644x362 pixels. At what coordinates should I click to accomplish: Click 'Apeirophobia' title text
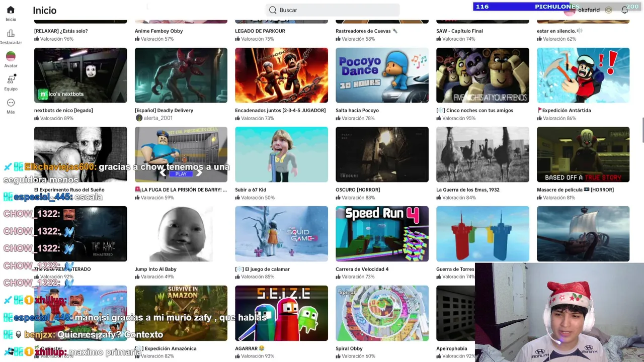452,348
